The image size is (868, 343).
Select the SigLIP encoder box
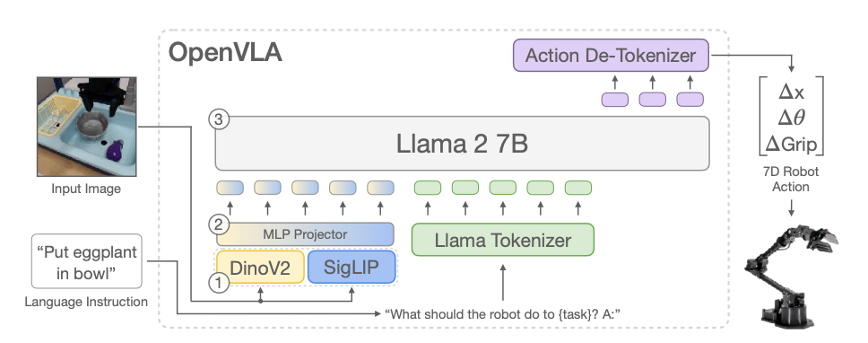(352, 267)
